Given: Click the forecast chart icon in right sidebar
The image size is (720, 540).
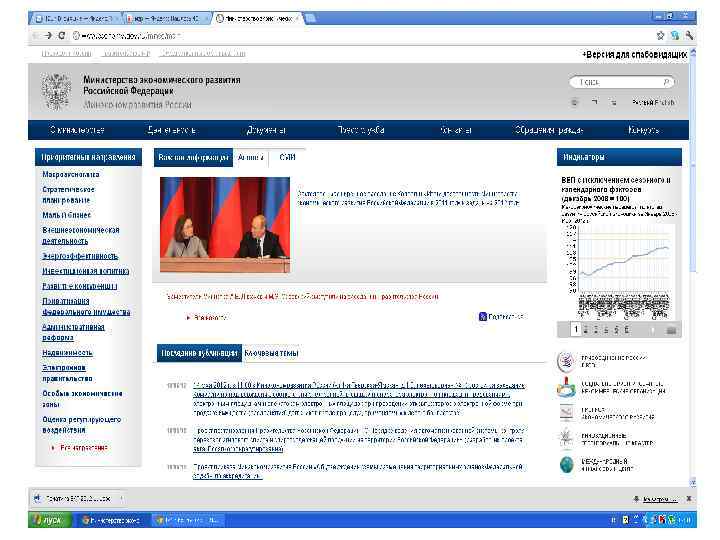Looking at the screenshot, I should pyautogui.click(x=566, y=413).
